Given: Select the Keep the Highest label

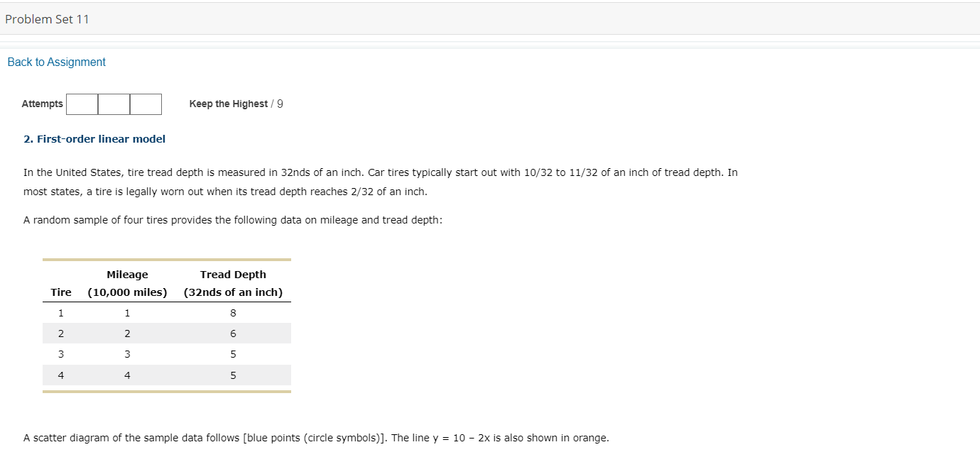Looking at the screenshot, I should tap(226, 104).
